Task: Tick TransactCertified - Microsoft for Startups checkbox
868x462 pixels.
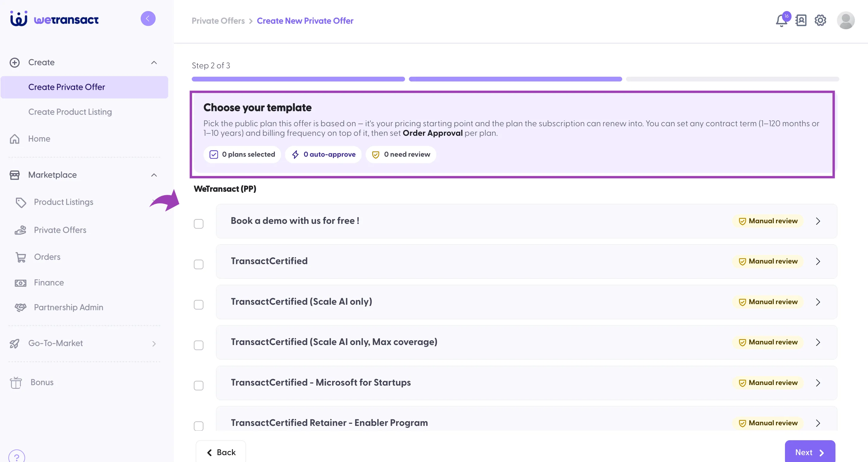Action: point(198,385)
